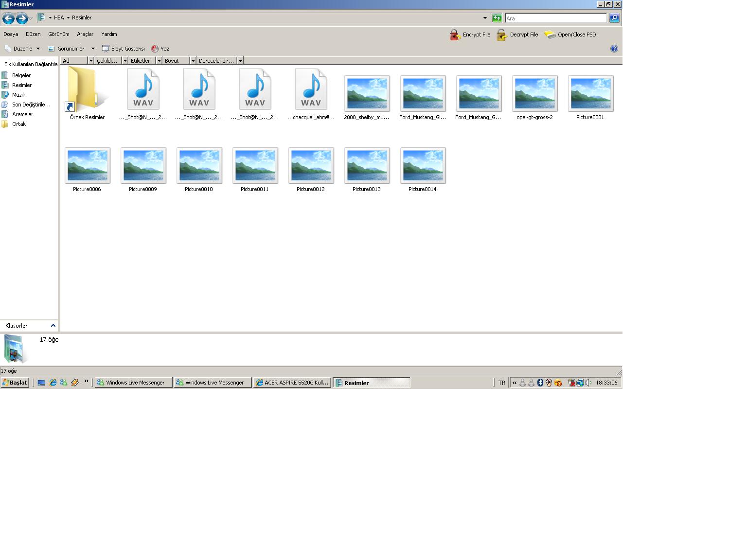Open the Yardım menu

point(109,34)
